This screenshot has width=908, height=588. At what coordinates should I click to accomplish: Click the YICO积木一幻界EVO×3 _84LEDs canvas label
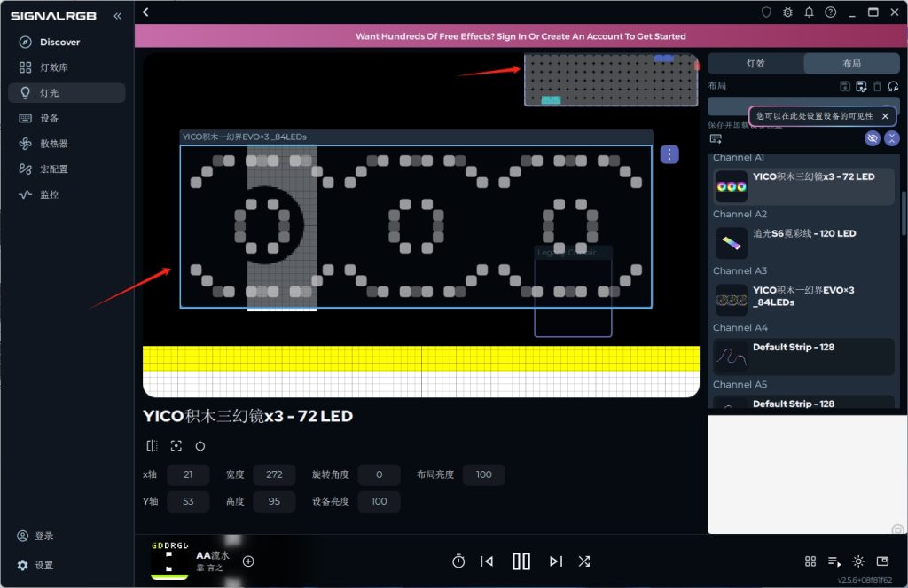click(x=245, y=137)
